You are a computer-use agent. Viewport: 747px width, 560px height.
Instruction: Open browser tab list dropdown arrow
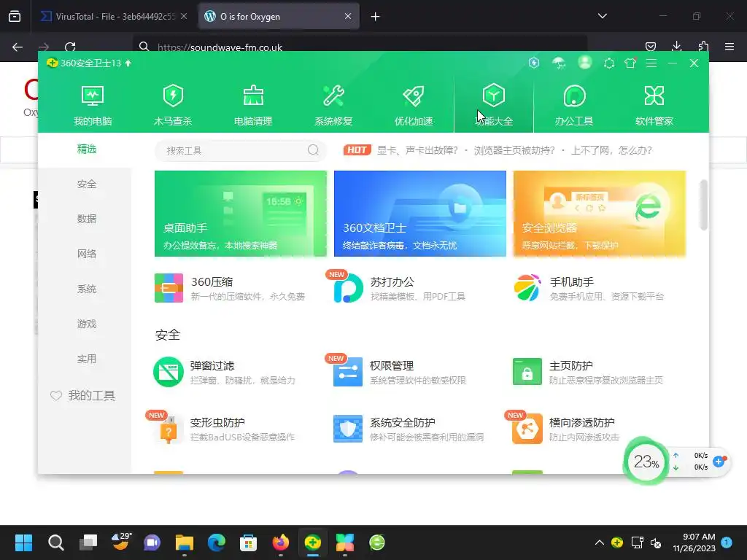(602, 16)
